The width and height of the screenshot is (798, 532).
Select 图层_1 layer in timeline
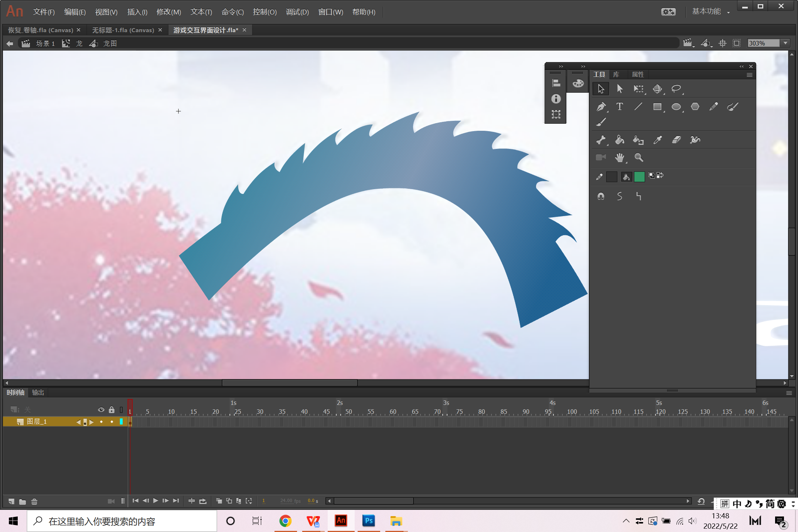point(37,422)
